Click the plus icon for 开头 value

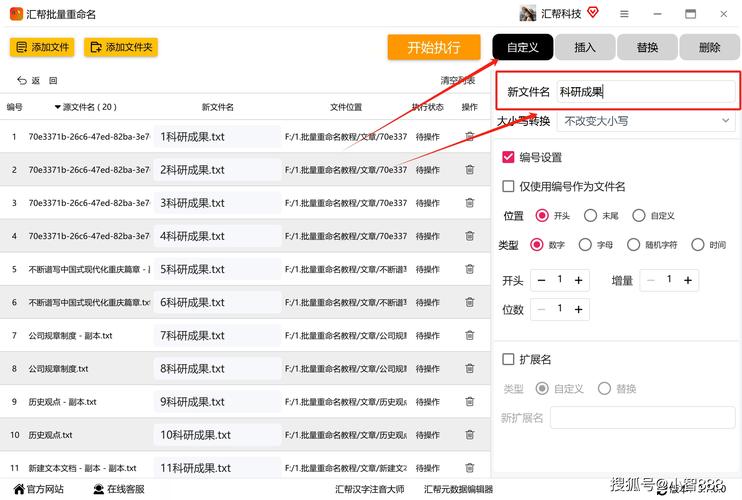click(579, 281)
